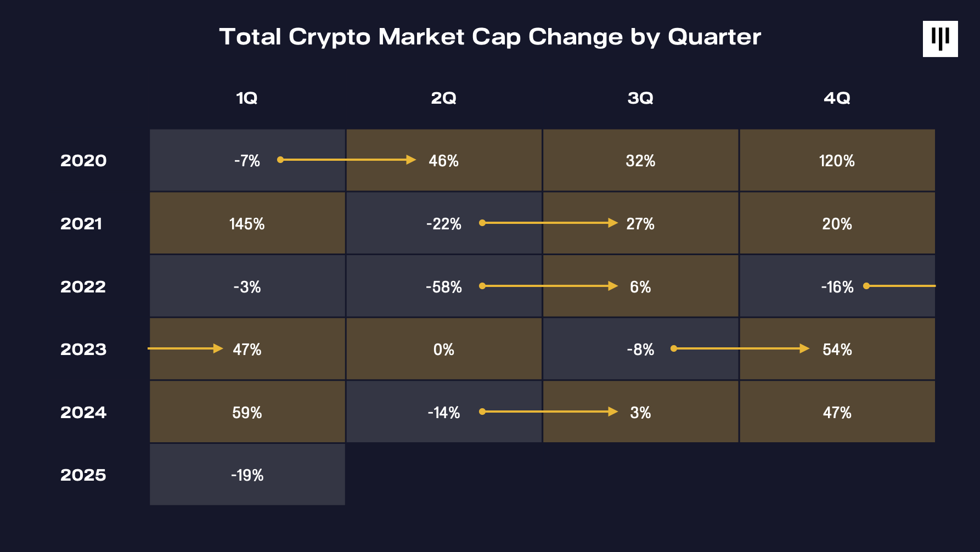The height and width of the screenshot is (552, 980).
Task: Click the arrow pointing from -7% to 46%
Action: (347, 160)
